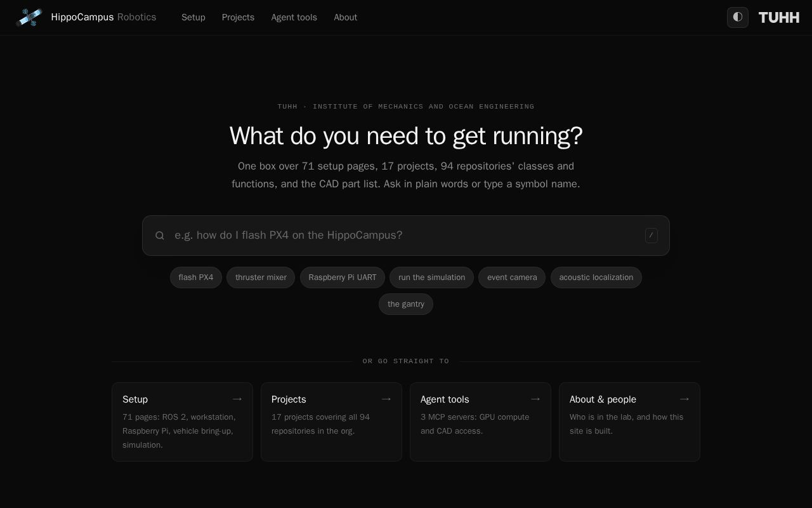Image resolution: width=812 pixels, height=508 pixels.
Task: Open the Agent tools card title
Action: (445, 399)
